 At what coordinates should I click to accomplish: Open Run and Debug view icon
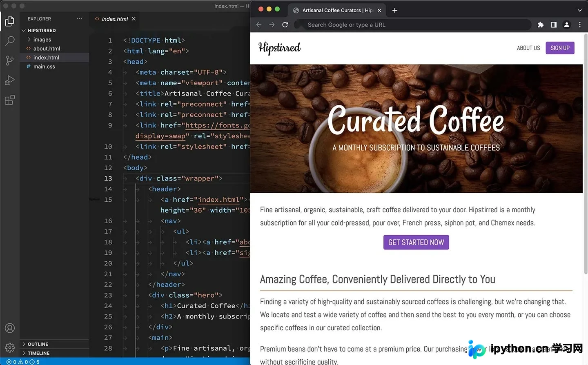click(x=10, y=80)
